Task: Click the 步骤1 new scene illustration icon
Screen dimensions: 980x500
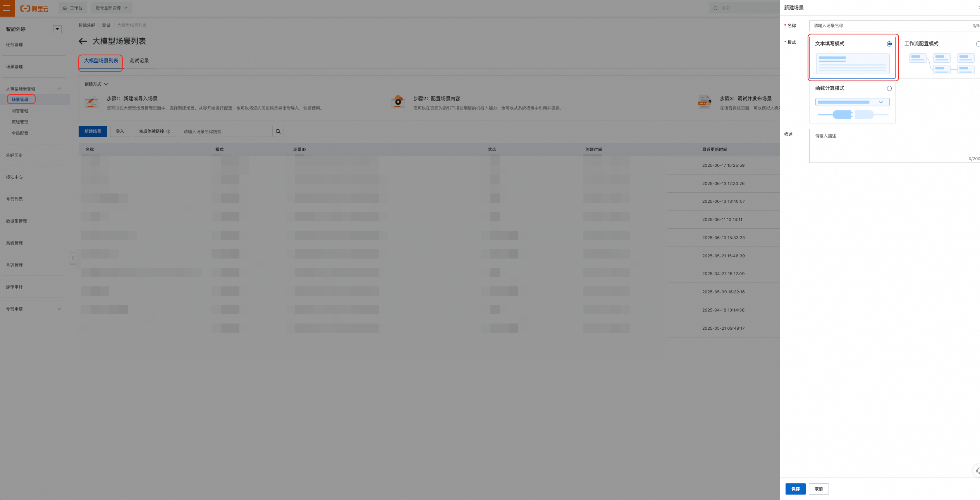Action: coord(91,103)
